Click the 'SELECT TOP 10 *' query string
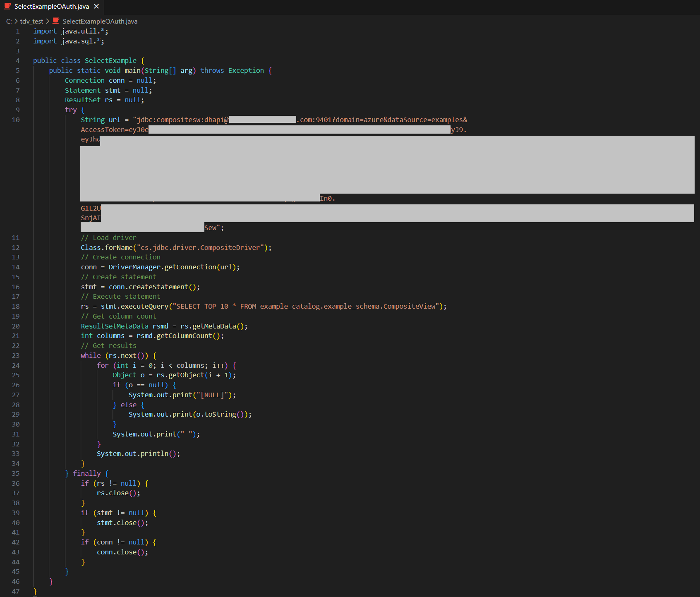Image resolution: width=700 pixels, height=597 pixels. pos(206,307)
